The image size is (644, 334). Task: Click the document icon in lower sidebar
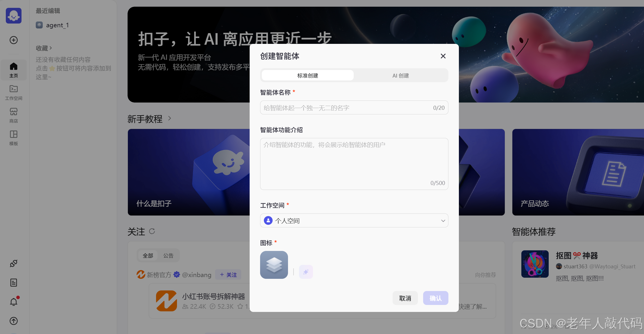14,283
